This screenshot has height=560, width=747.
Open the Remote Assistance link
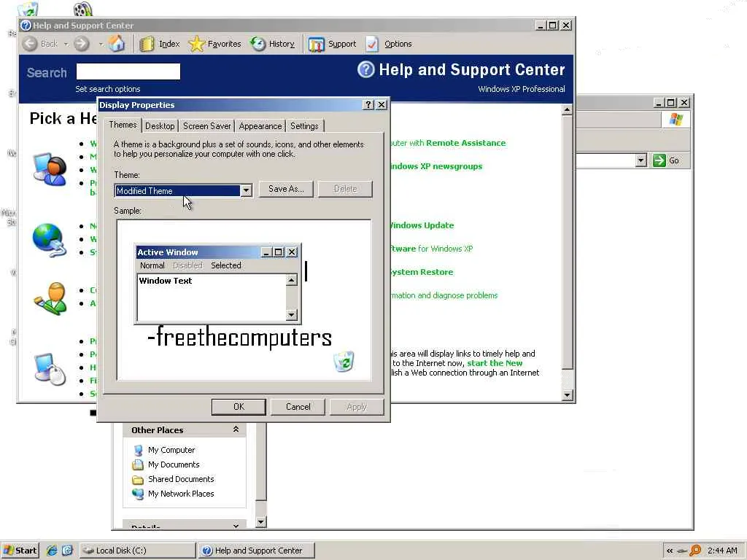[x=465, y=143]
